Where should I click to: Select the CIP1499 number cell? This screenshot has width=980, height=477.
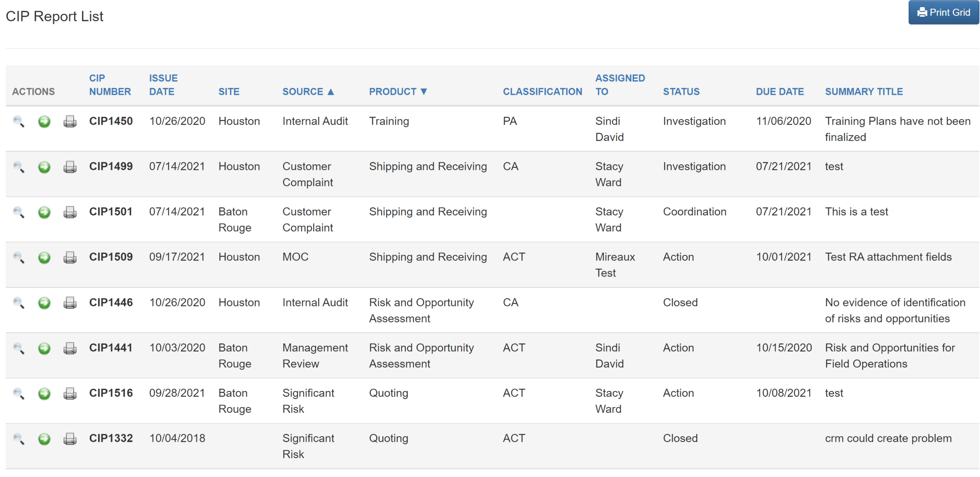point(111,166)
